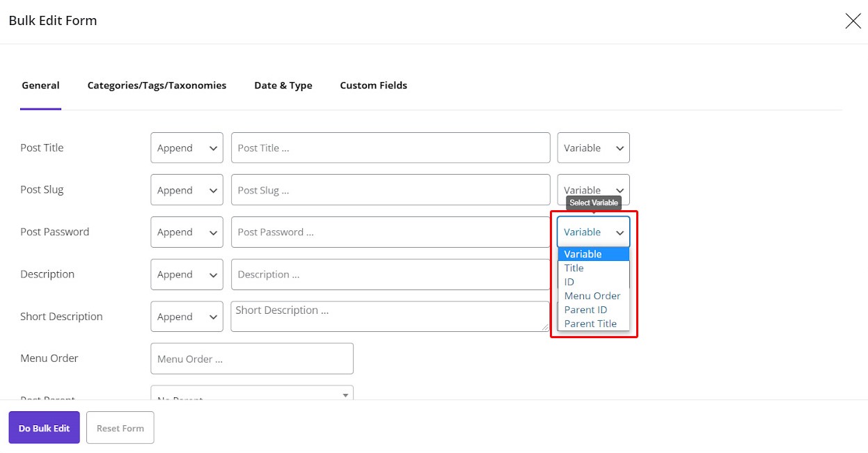Open the Post Title Variable dropdown
868x453 pixels.
tap(594, 148)
